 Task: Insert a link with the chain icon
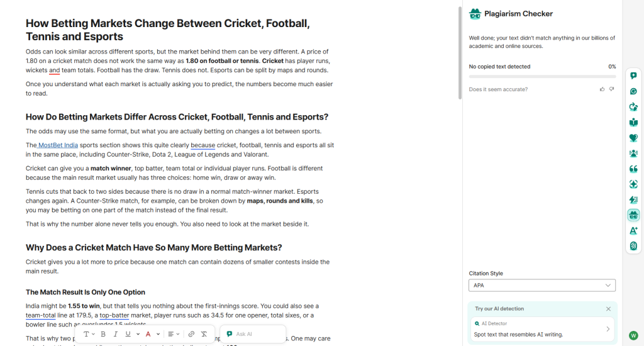pyautogui.click(x=191, y=334)
